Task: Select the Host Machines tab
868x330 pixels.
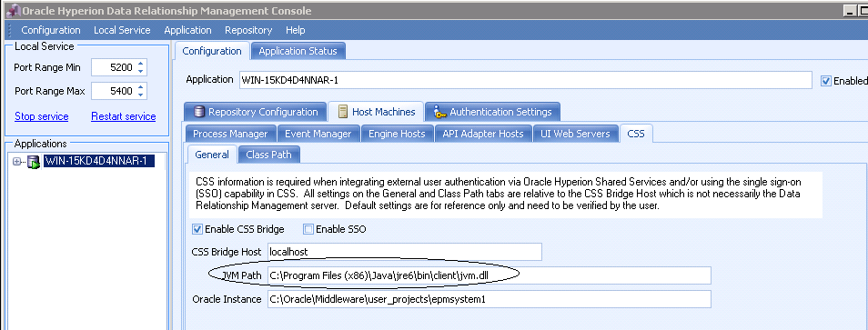Action: click(x=376, y=112)
